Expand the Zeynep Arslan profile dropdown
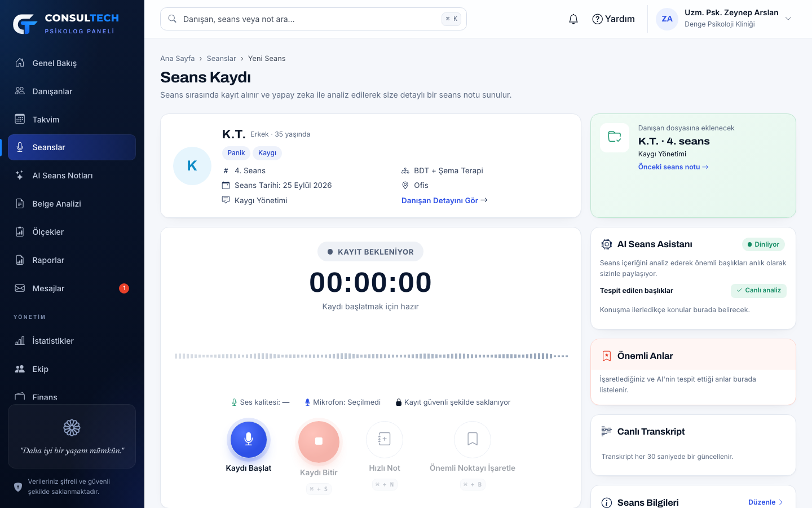 [788, 19]
